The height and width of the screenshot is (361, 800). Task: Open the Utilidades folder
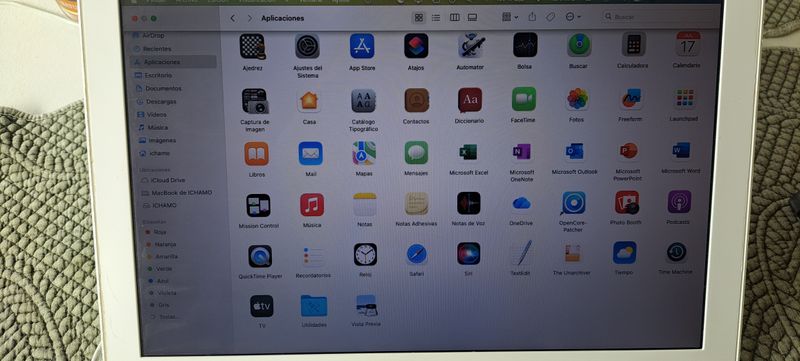(314, 306)
